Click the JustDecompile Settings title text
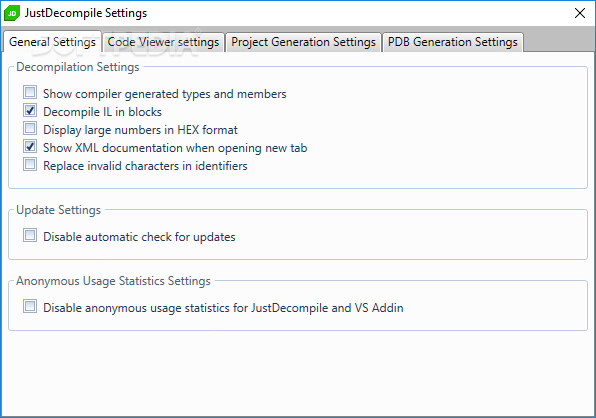The height and width of the screenshot is (418, 596). [x=86, y=13]
